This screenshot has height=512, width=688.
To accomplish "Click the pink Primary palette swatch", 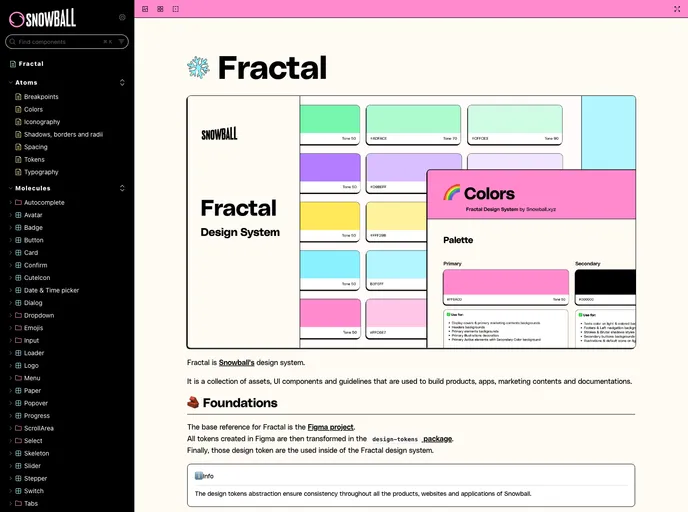I will [x=505, y=287].
